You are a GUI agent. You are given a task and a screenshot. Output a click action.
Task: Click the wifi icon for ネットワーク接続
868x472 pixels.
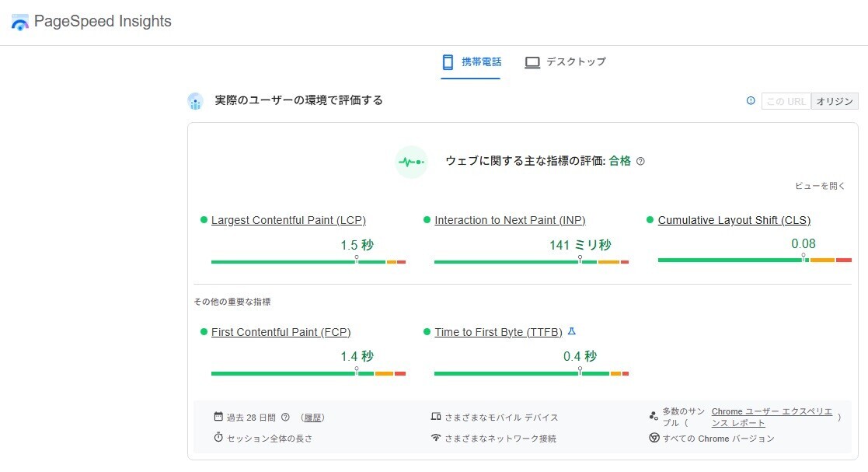click(x=436, y=438)
